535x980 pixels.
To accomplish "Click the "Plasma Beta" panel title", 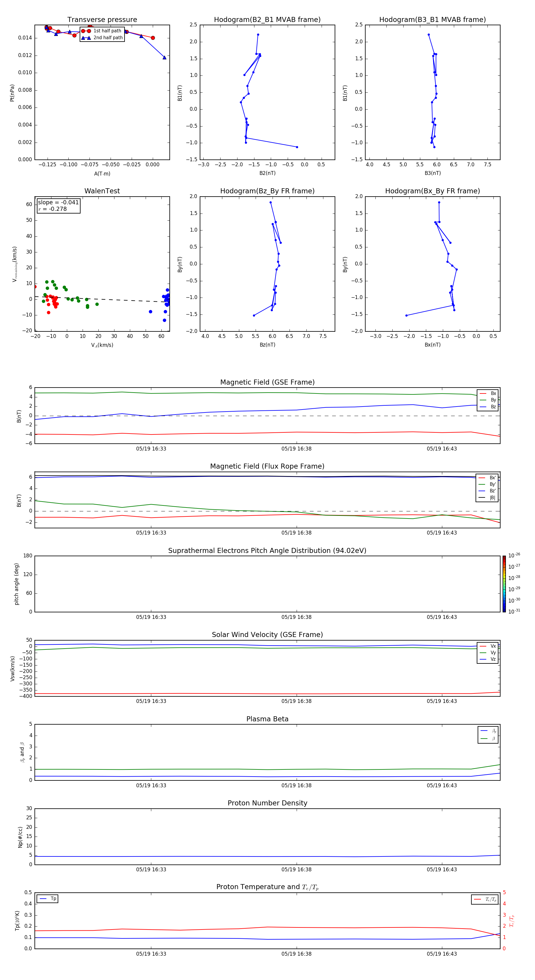I will click(267, 719).
